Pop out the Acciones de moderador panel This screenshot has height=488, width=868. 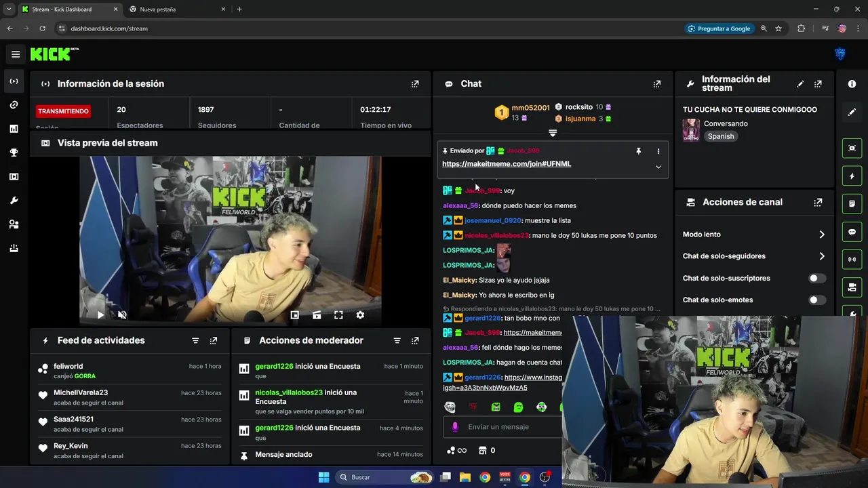pos(415,340)
